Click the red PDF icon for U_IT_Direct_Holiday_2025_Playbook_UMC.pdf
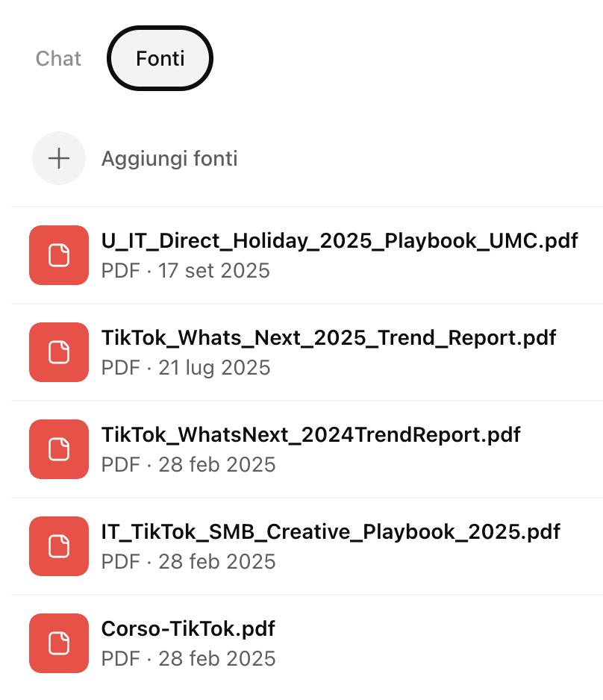This screenshot has width=603, height=700. coord(59,255)
